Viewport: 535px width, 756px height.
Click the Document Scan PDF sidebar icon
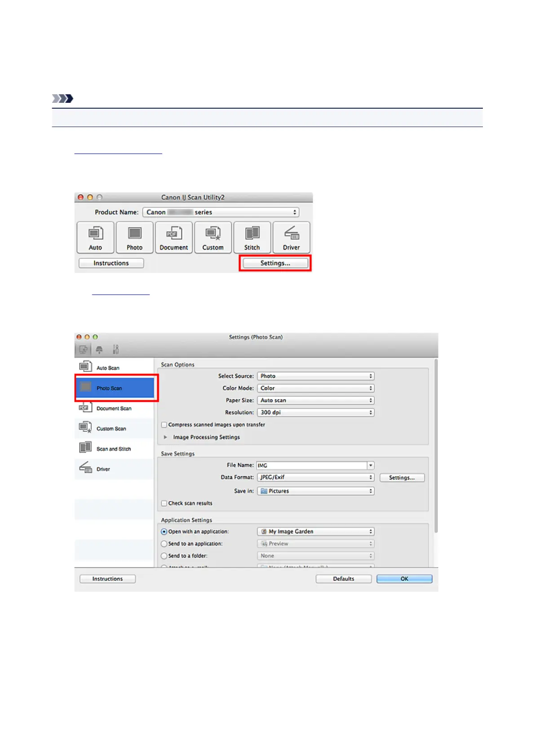(86, 407)
